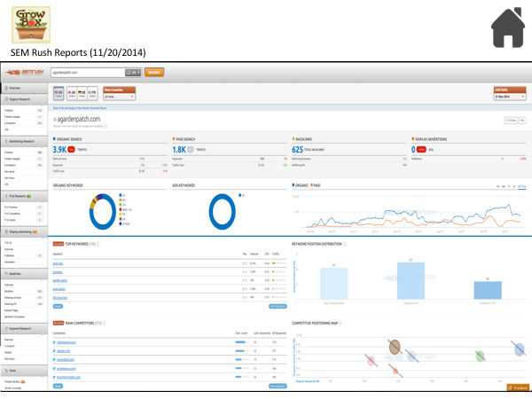Open the US country selector in search box
This screenshot has height=399, width=532.
133,73
